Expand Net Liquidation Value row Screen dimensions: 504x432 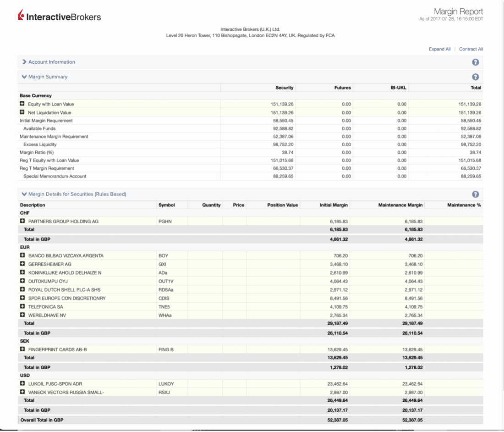(x=22, y=112)
